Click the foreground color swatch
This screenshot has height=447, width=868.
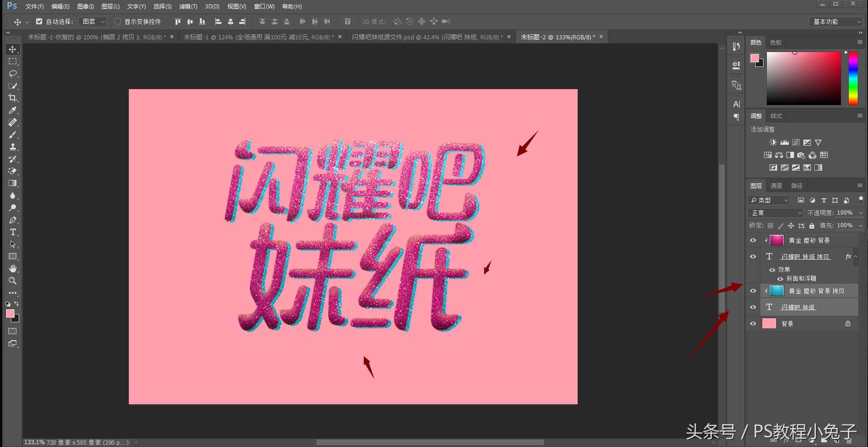click(11, 313)
